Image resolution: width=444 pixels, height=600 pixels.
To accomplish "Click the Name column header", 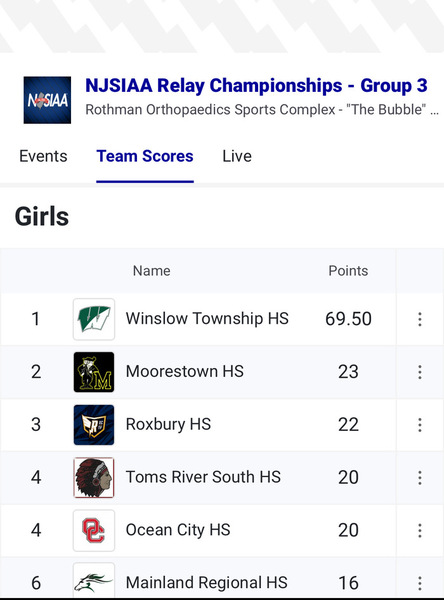I will point(152,271).
